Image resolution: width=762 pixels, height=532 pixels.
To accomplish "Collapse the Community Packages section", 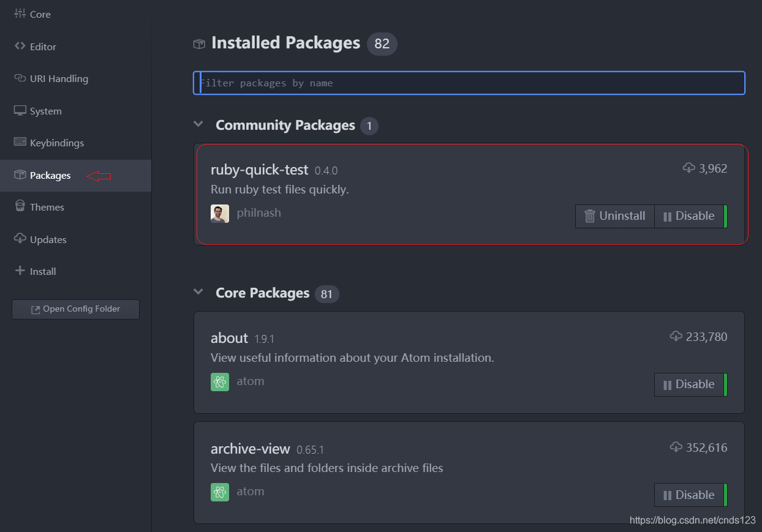I will click(x=198, y=124).
